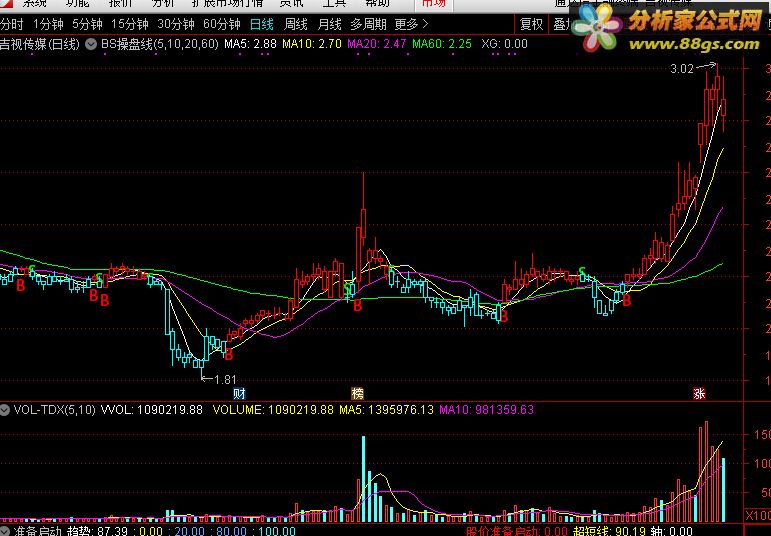Viewport: 771px width, 536px height.
Task: Click the blue 财 info marker
Action: tap(239, 393)
